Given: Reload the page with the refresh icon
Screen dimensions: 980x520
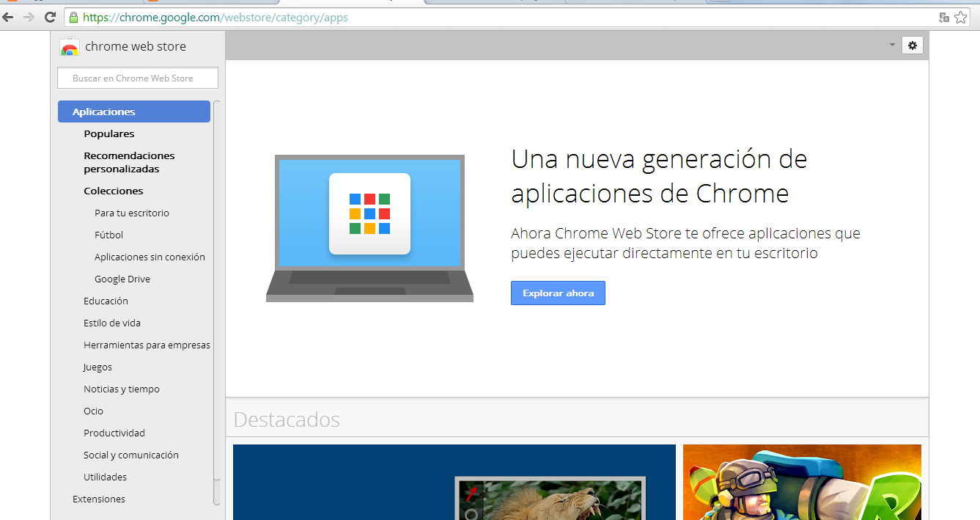Looking at the screenshot, I should click(x=51, y=17).
